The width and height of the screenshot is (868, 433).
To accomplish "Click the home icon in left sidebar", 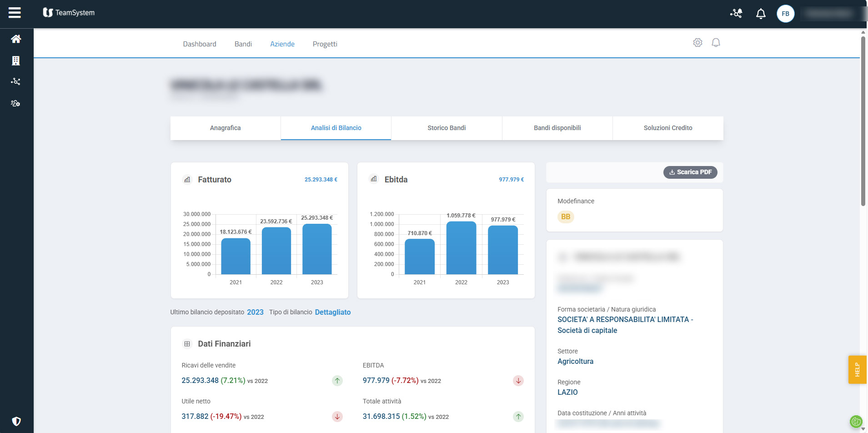I will point(16,39).
